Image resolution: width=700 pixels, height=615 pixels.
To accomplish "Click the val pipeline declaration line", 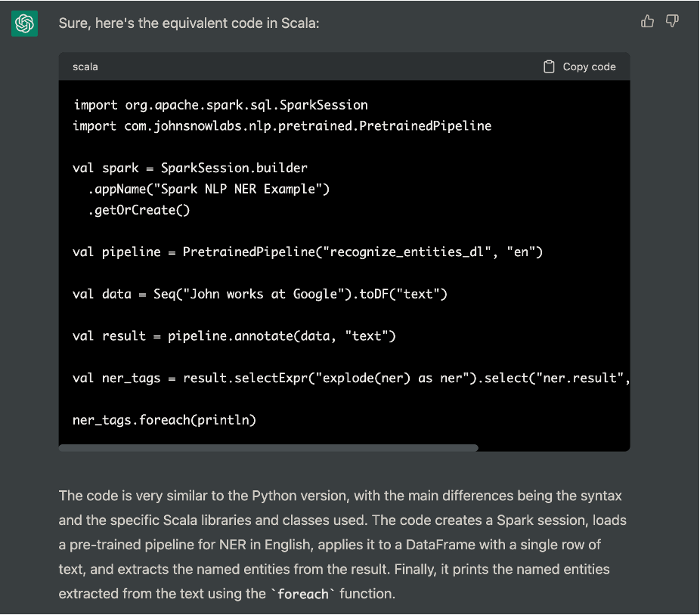I will [x=308, y=252].
